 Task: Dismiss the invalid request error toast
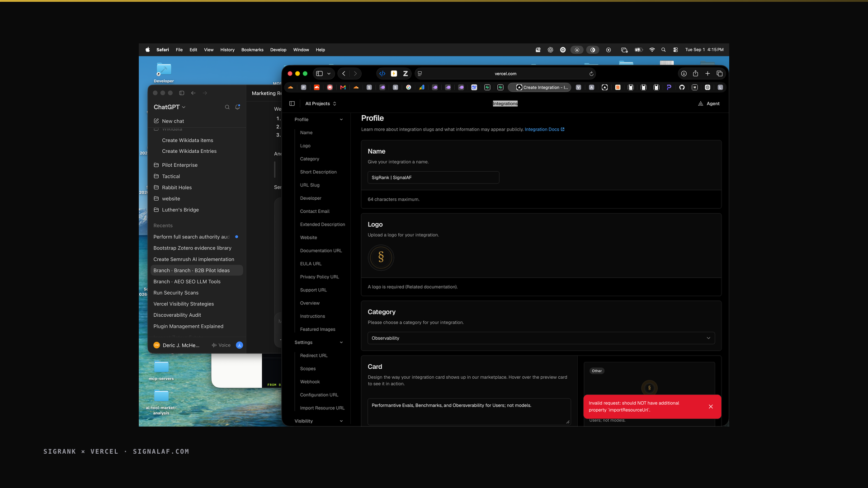[x=711, y=407]
